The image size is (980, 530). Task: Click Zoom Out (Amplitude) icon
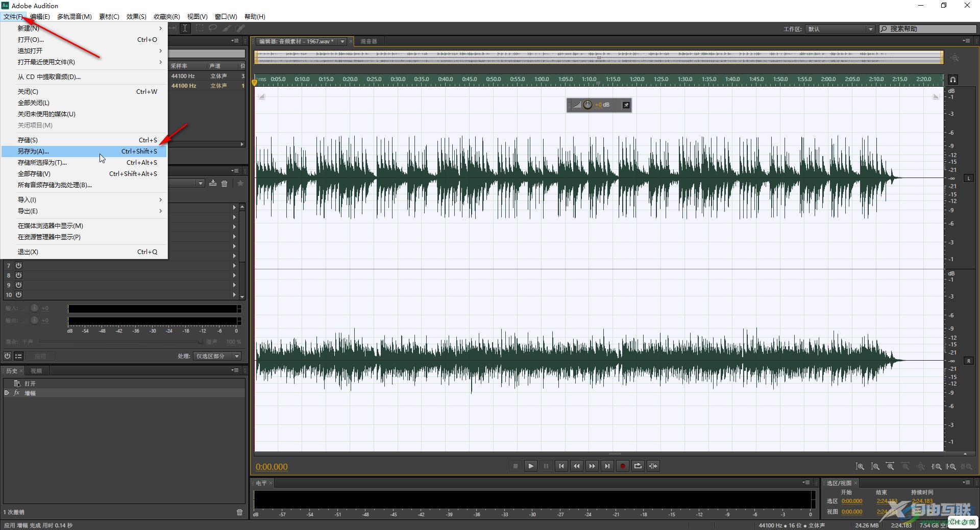pos(875,466)
